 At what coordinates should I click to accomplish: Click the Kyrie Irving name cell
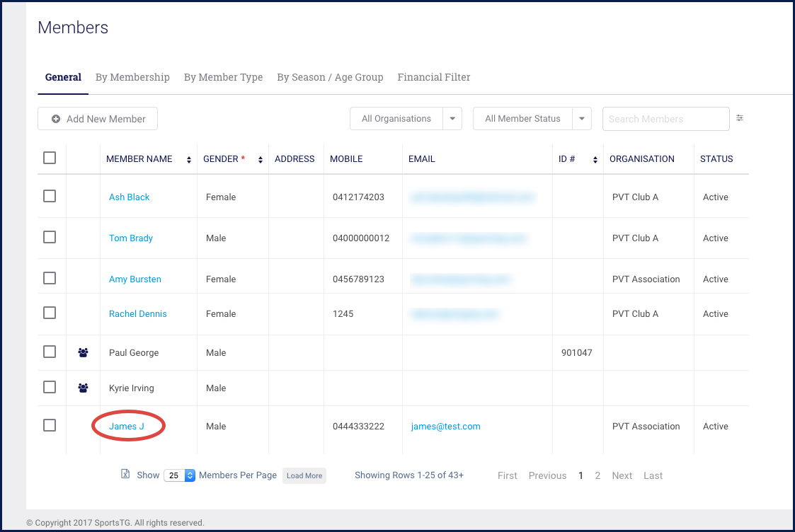(131, 388)
